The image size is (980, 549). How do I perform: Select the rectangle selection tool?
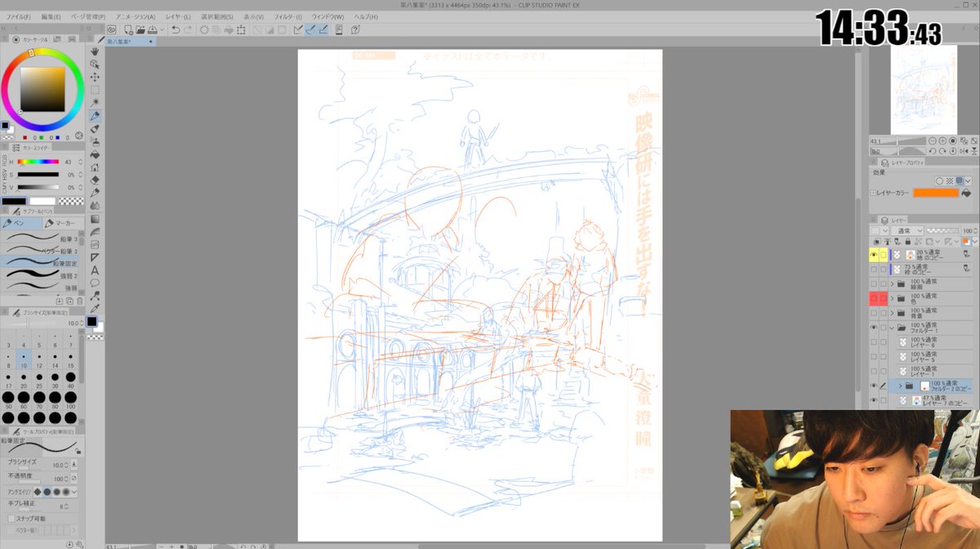pyautogui.click(x=96, y=91)
